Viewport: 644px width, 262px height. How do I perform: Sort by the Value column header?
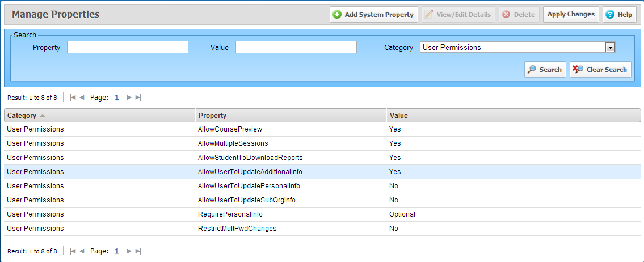point(398,116)
